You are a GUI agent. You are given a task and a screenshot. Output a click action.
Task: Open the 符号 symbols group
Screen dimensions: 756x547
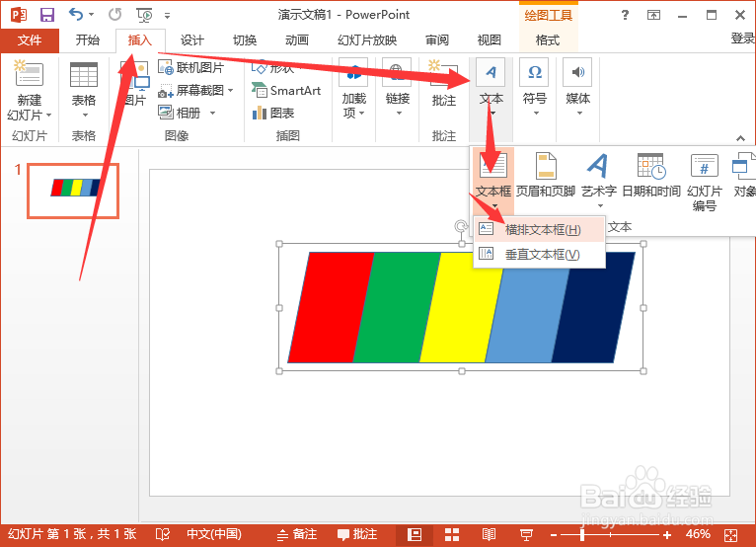click(x=534, y=88)
